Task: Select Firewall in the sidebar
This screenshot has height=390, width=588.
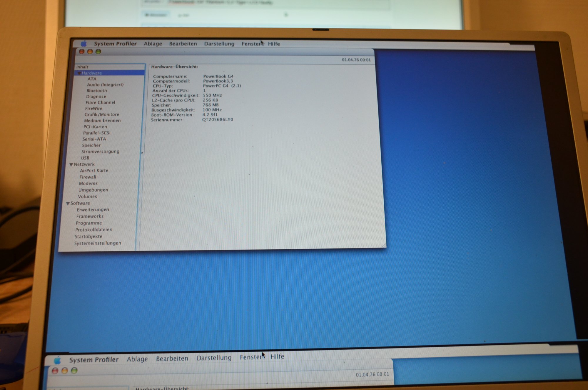Action: [88, 177]
